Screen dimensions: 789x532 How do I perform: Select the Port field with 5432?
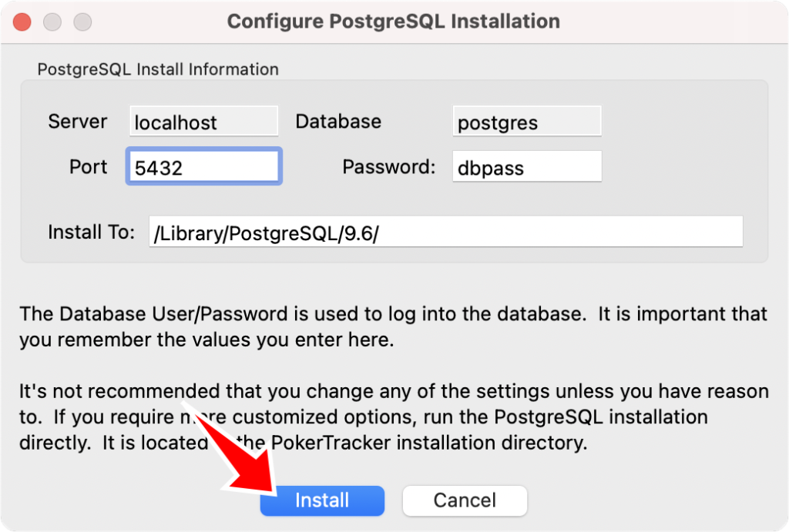pyautogui.click(x=203, y=166)
